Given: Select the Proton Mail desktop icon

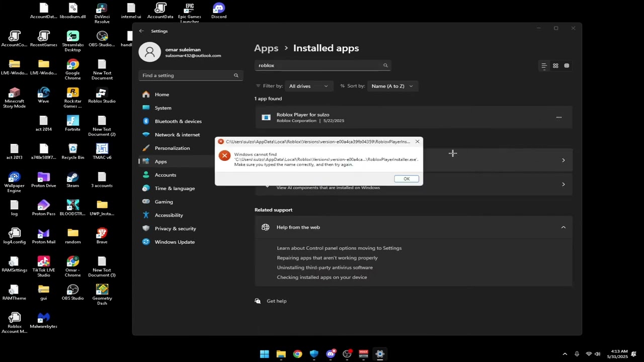Looking at the screenshot, I should click(44, 236).
